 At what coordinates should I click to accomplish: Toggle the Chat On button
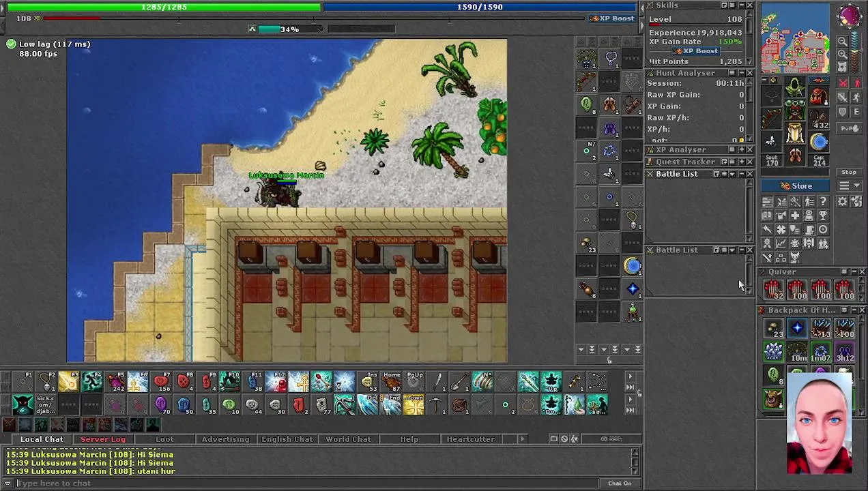click(620, 483)
